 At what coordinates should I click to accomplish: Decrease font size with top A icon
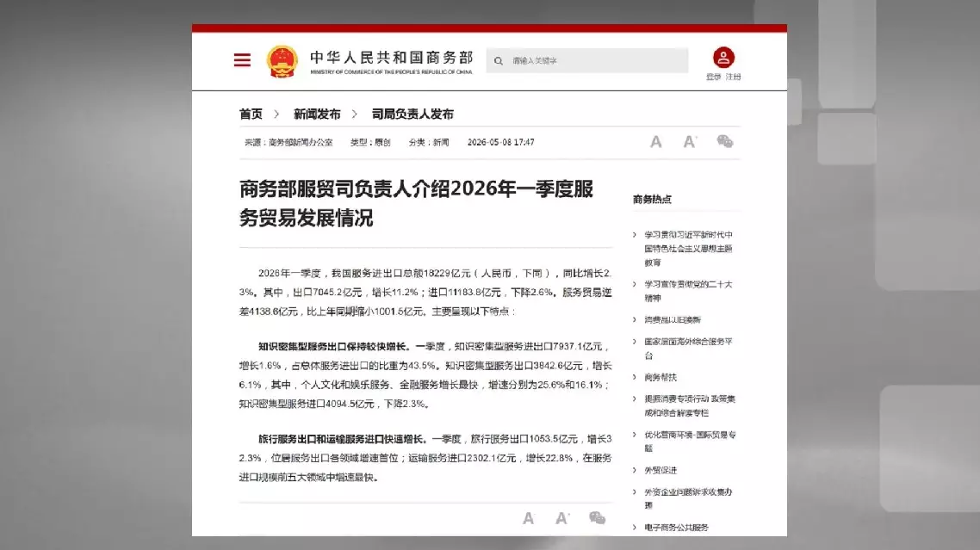pyautogui.click(x=655, y=142)
